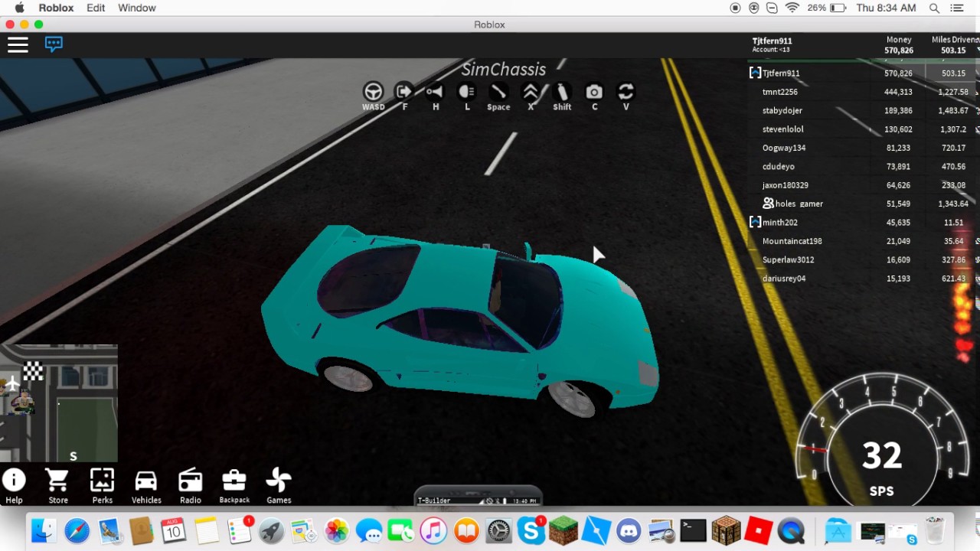980x551 pixels.
Task: Open QuickTime Player in Dock
Action: [791, 530]
